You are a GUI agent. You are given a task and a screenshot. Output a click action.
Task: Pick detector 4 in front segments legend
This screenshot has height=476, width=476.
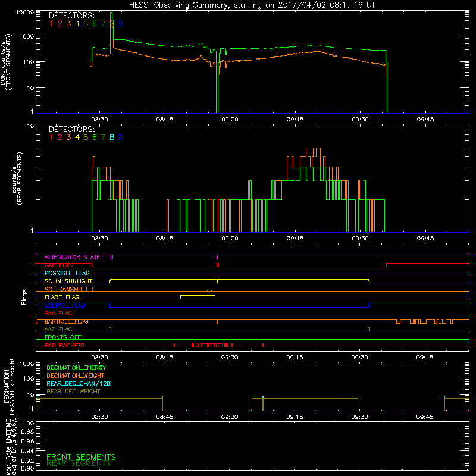click(77, 24)
